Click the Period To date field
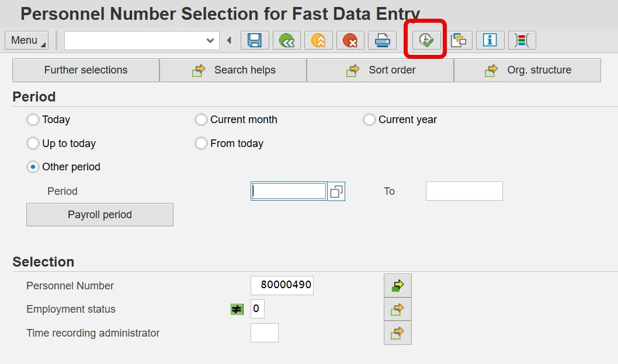 coord(464,191)
